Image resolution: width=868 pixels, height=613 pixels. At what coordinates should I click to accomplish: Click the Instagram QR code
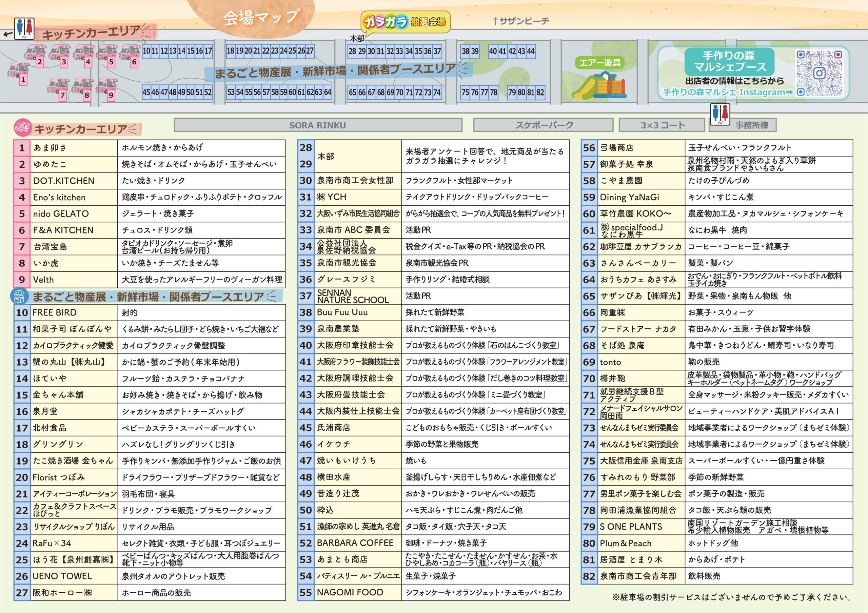819,73
